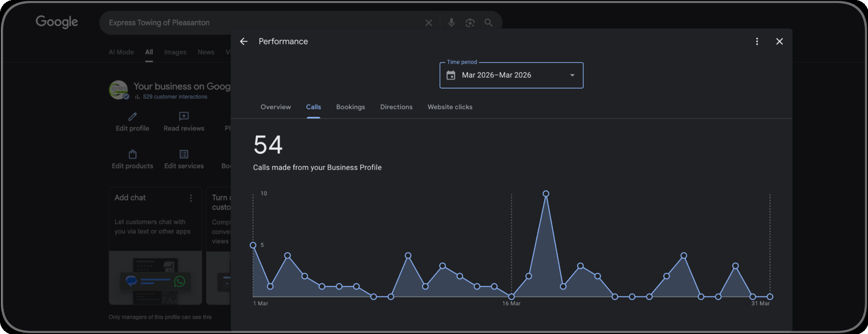The height and width of the screenshot is (334, 868).
Task: Open search by image camera icon
Action: click(470, 23)
